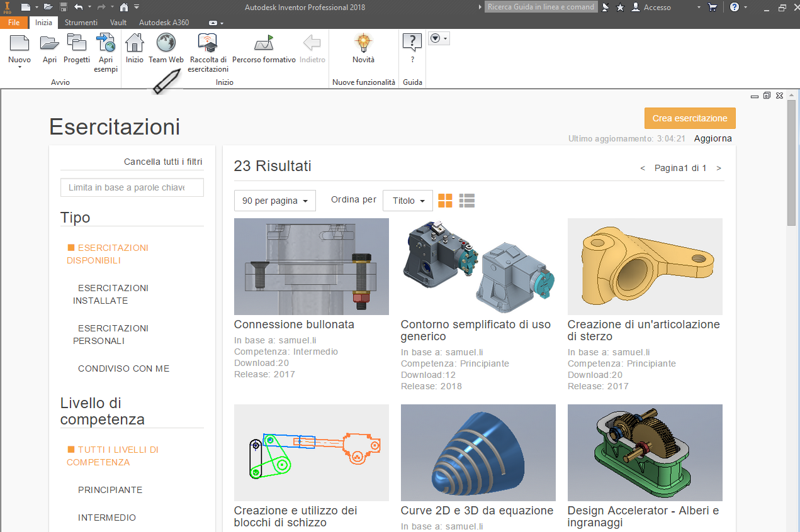Open the Connessione bullonata title link
This screenshot has height=532, width=800.
(294, 324)
